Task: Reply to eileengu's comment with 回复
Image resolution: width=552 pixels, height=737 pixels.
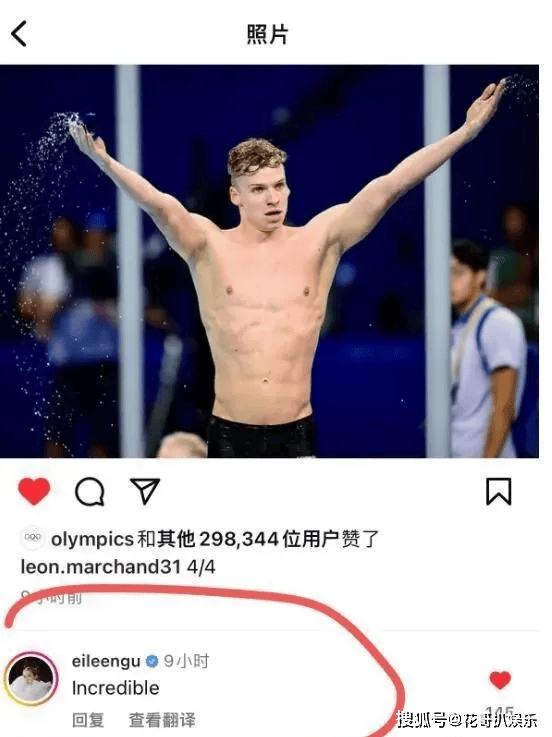Action: click(88, 720)
